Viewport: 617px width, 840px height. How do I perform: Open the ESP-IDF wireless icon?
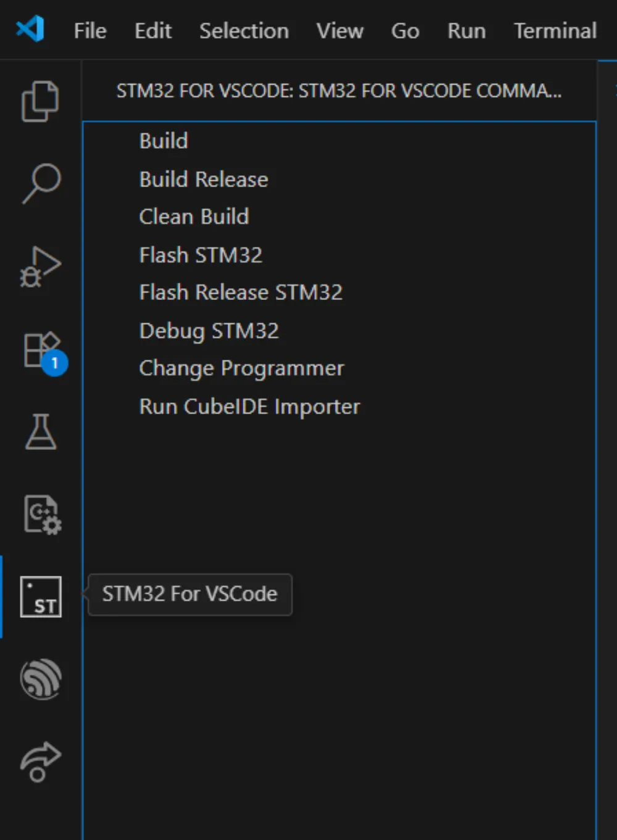tap(40, 679)
